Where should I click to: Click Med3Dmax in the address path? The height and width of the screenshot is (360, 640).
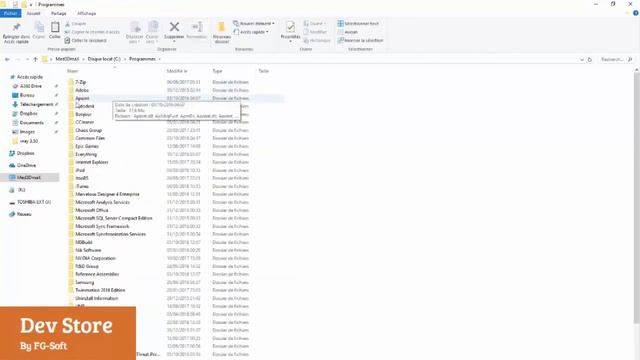point(67,59)
